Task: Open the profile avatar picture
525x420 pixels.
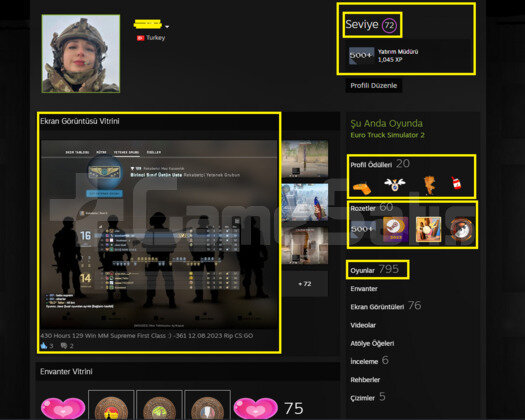Action: (x=81, y=54)
